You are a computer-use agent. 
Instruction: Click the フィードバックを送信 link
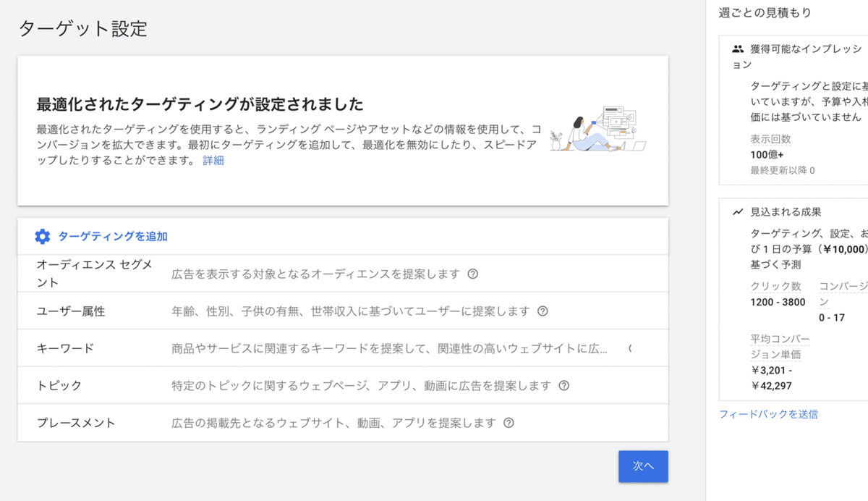click(x=768, y=414)
